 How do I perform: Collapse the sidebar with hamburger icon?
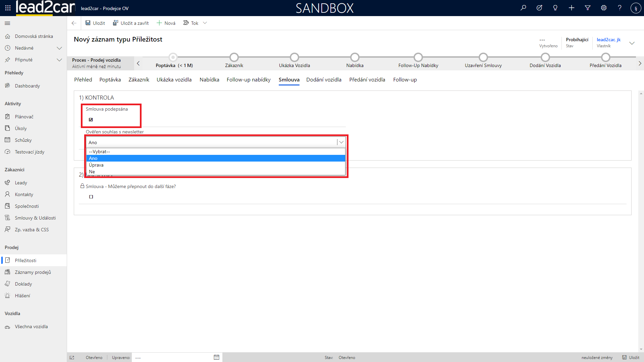7,23
